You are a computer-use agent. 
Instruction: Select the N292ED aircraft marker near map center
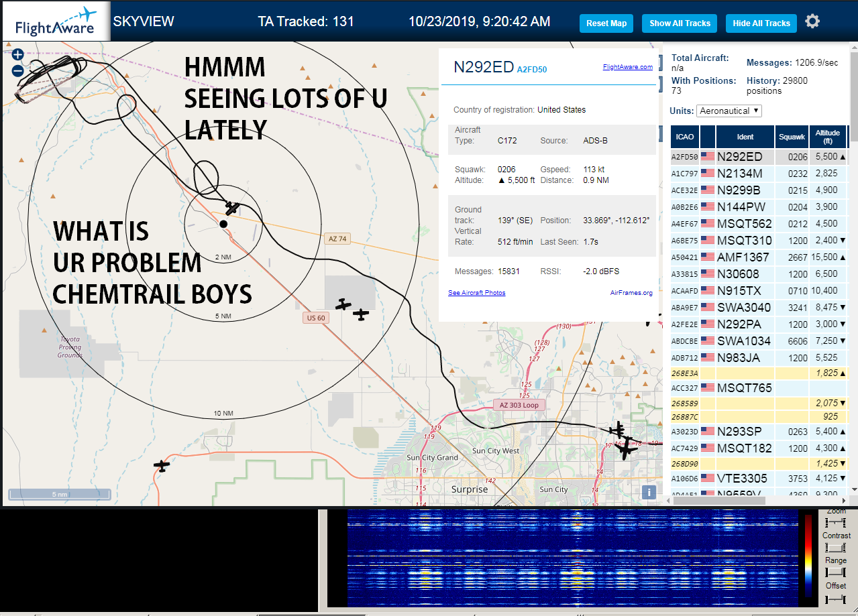point(232,207)
